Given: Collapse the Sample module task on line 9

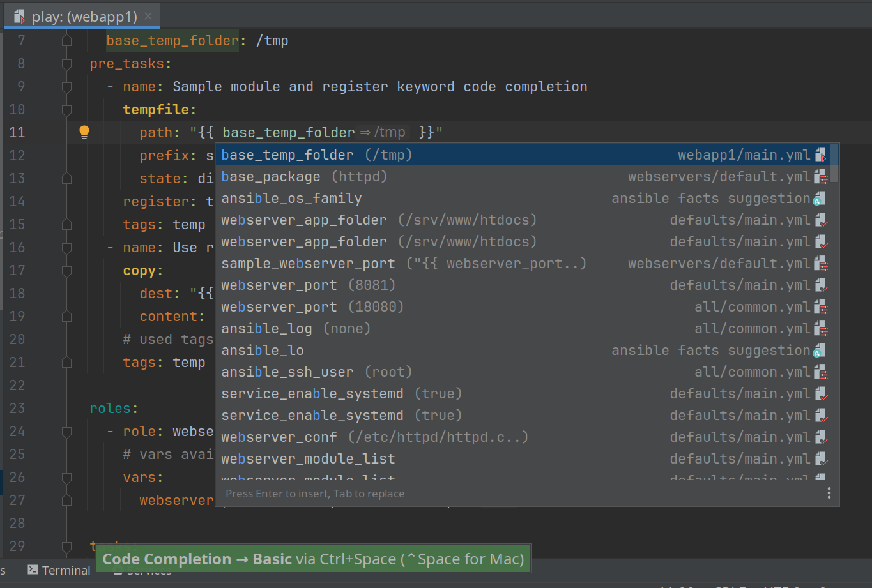Looking at the screenshot, I should [x=66, y=87].
